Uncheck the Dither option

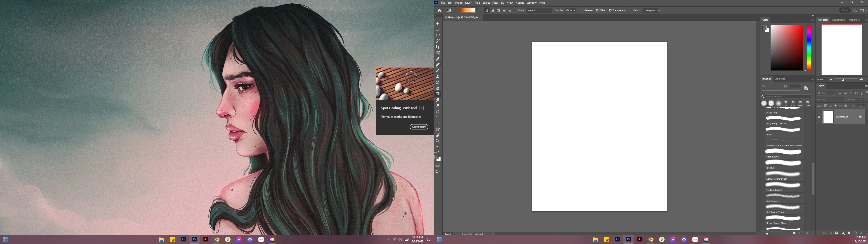(x=597, y=10)
